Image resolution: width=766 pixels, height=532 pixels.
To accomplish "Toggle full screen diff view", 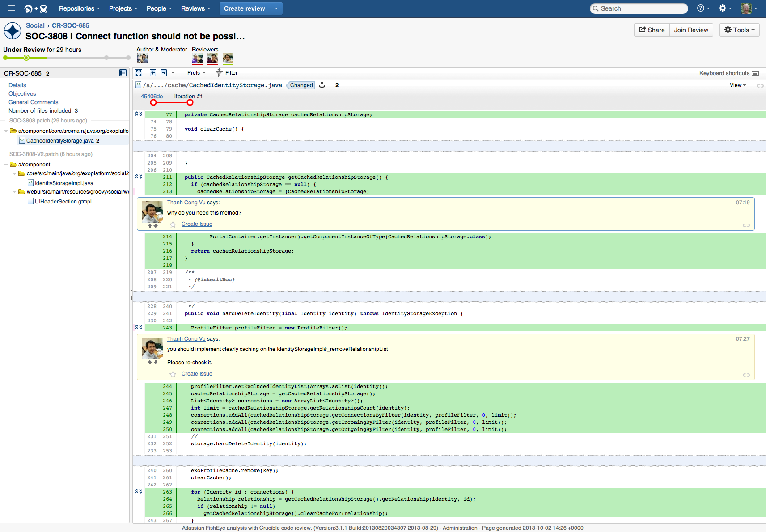I will point(139,73).
